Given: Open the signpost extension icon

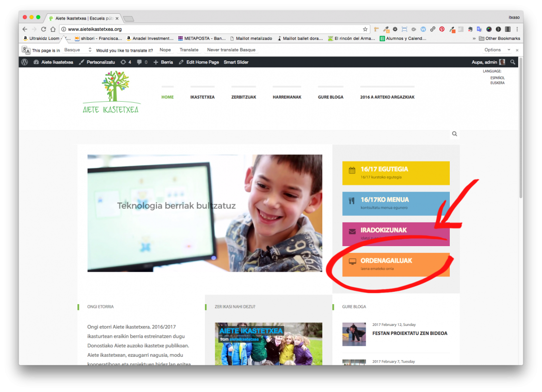Looking at the screenshot, I should tap(377, 29).
